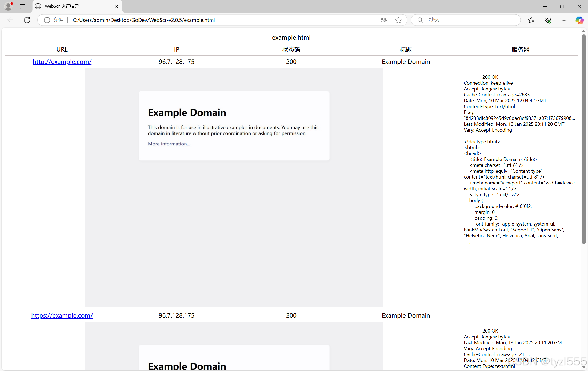Click the browser refresh icon
588x371 pixels.
27,20
